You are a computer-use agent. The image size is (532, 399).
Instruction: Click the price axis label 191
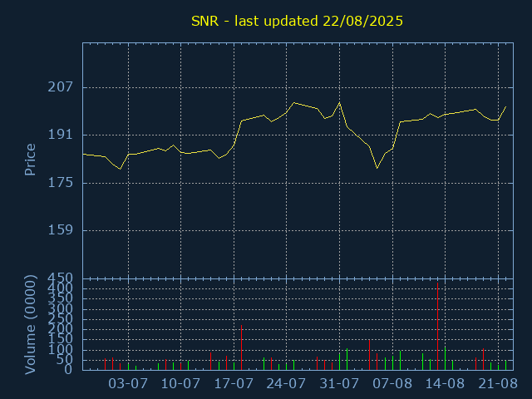tap(60, 135)
